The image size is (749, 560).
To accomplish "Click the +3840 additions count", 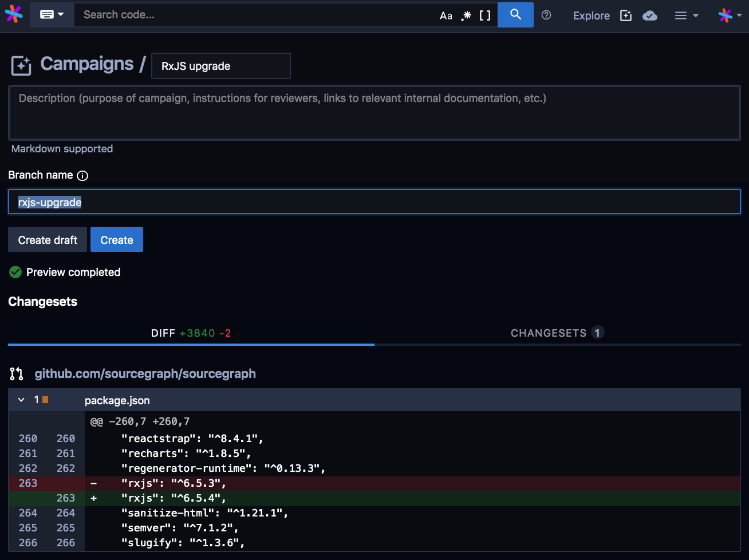I will point(198,333).
